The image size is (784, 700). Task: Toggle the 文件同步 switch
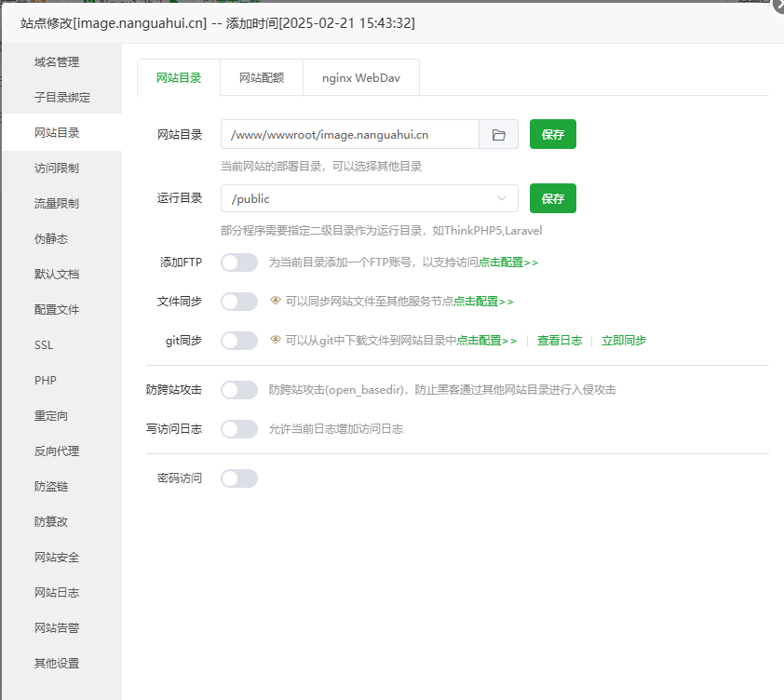click(239, 302)
